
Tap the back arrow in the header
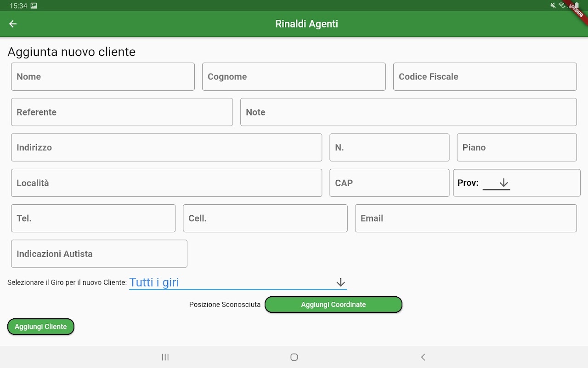tap(13, 24)
